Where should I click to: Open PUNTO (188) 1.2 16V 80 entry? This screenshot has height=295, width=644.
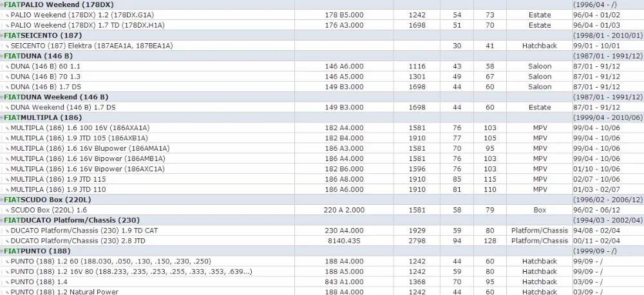[131, 272]
